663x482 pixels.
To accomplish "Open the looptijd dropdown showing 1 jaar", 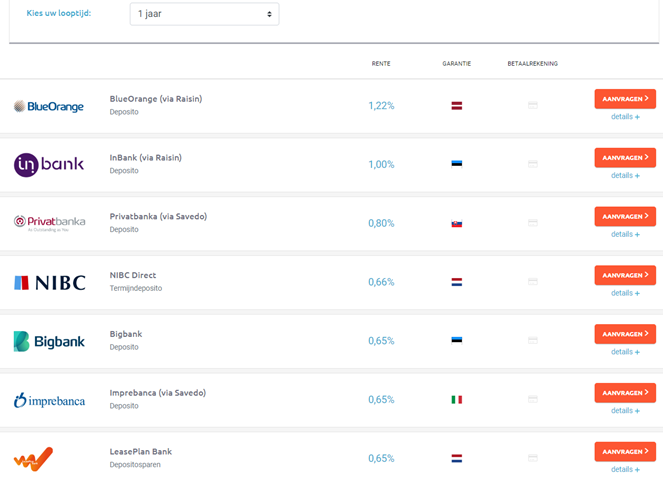I will point(204,14).
